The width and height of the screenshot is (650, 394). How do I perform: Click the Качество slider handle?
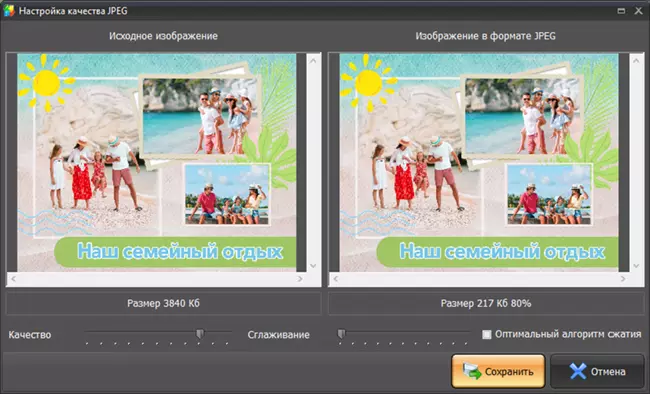[x=200, y=334]
